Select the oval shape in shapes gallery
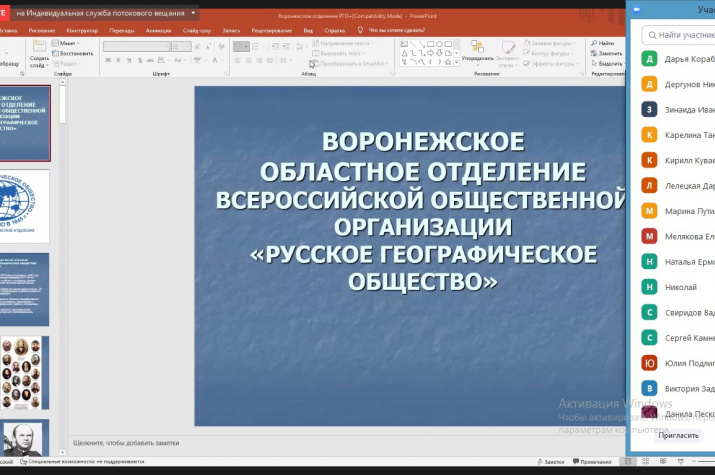715x475 pixels. point(439,44)
